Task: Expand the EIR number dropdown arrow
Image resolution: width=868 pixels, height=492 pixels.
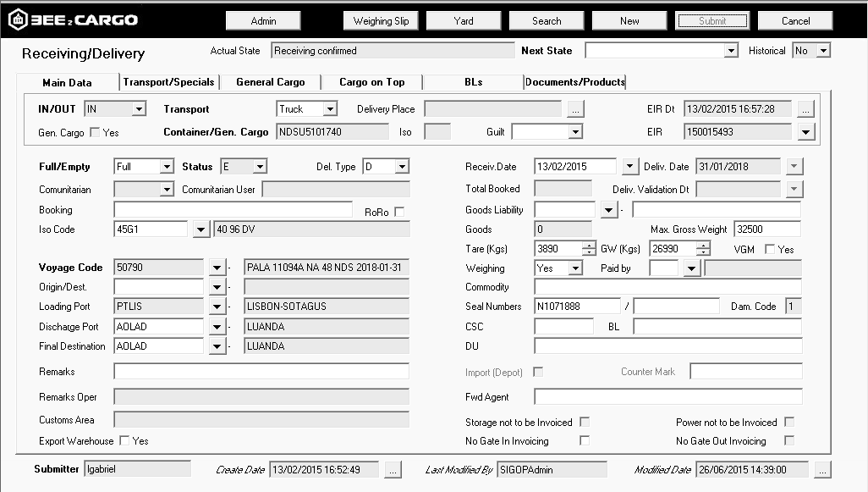Action: click(805, 132)
